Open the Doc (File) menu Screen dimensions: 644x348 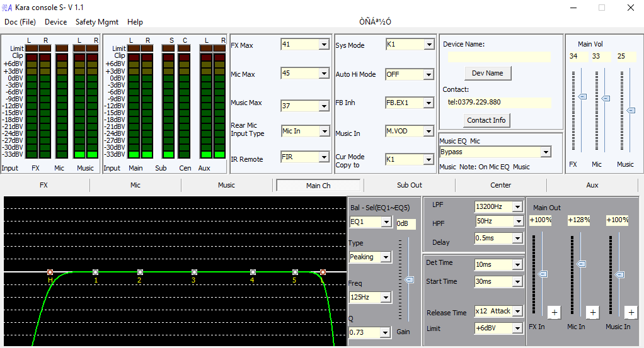[20, 22]
